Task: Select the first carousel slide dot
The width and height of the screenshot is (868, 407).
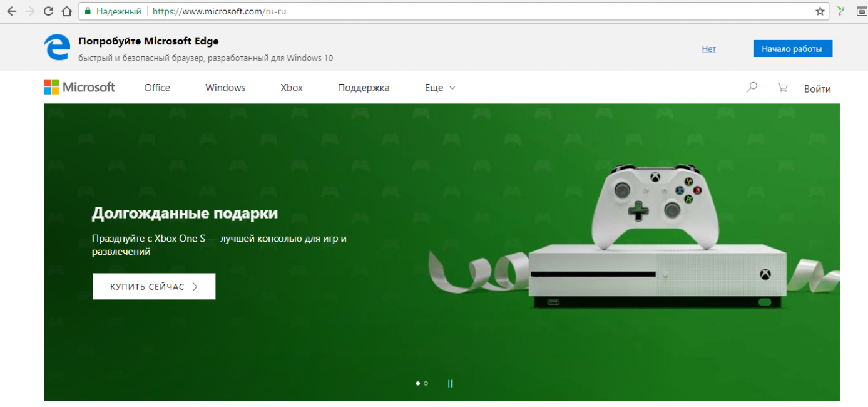Action: pos(418,383)
